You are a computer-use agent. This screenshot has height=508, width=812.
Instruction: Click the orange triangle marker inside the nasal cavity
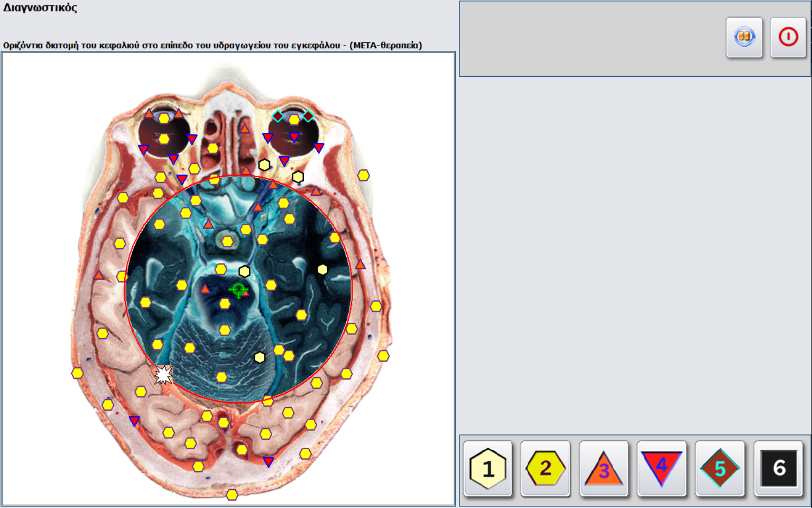pos(244,129)
